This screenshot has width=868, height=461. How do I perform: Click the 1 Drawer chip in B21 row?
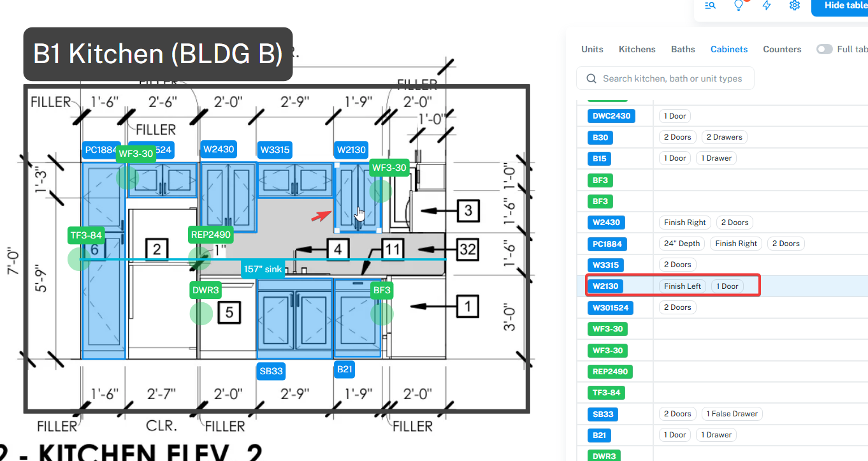tap(716, 435)
